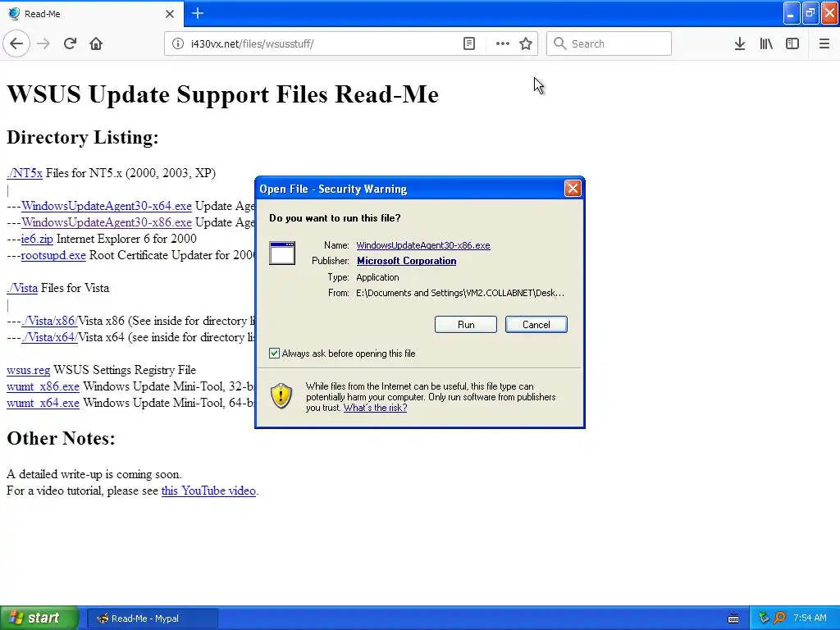
Task: Click the magnifier tray icon
Action: pyautogui.click(x=779, y=618)
